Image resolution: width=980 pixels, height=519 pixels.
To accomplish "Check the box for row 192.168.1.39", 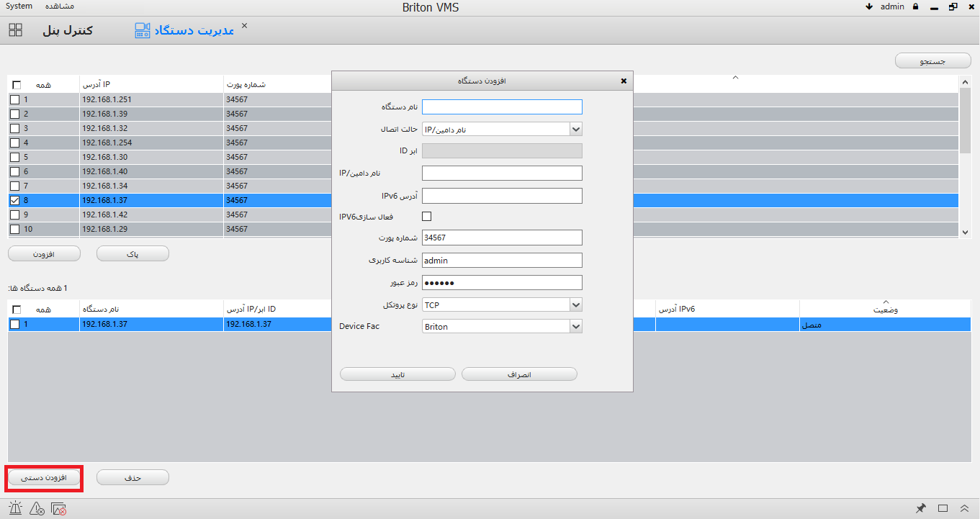I will click(14, 114).
